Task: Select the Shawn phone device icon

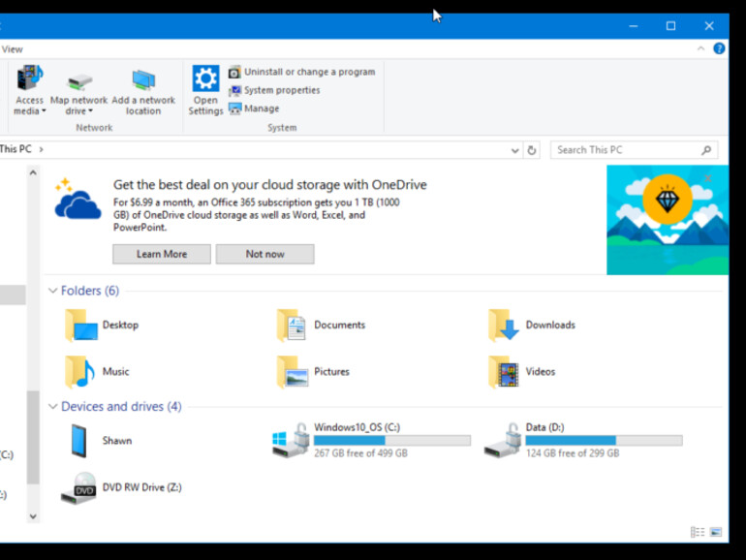Action: coord(79,441)
